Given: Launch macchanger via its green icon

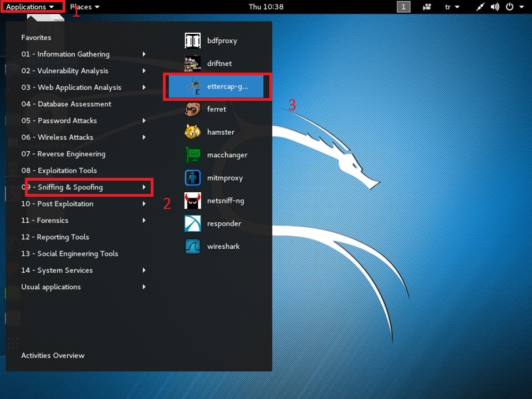Looking at the screenshot, I should pyautogui.click(x=192, y=155).
